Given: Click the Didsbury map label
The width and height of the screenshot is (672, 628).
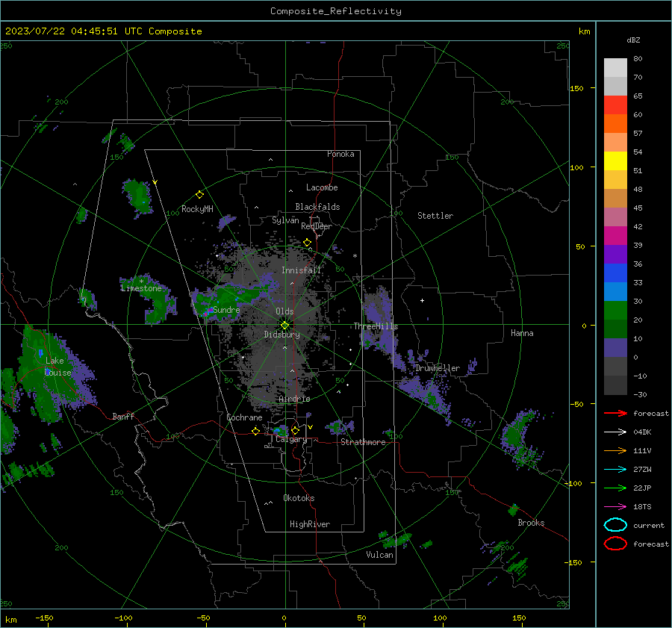Looking at the screenshot, I should [282, 335].
